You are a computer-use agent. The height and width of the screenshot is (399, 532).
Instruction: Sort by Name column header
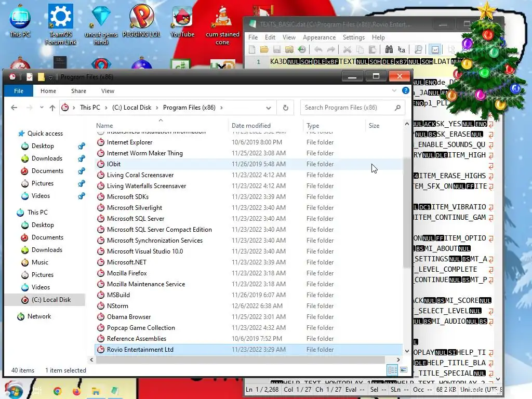161,126
